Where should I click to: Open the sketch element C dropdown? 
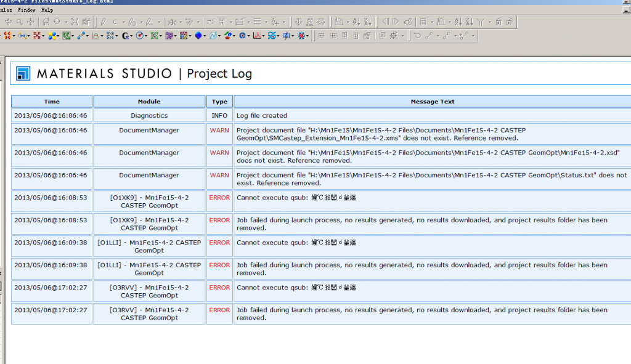[123, 22]
